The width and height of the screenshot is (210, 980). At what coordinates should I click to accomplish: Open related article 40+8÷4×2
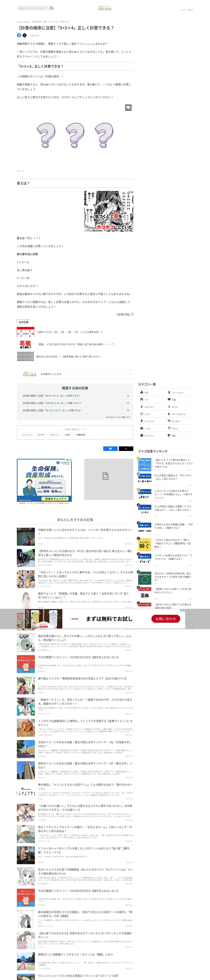(x=75, y=396)
